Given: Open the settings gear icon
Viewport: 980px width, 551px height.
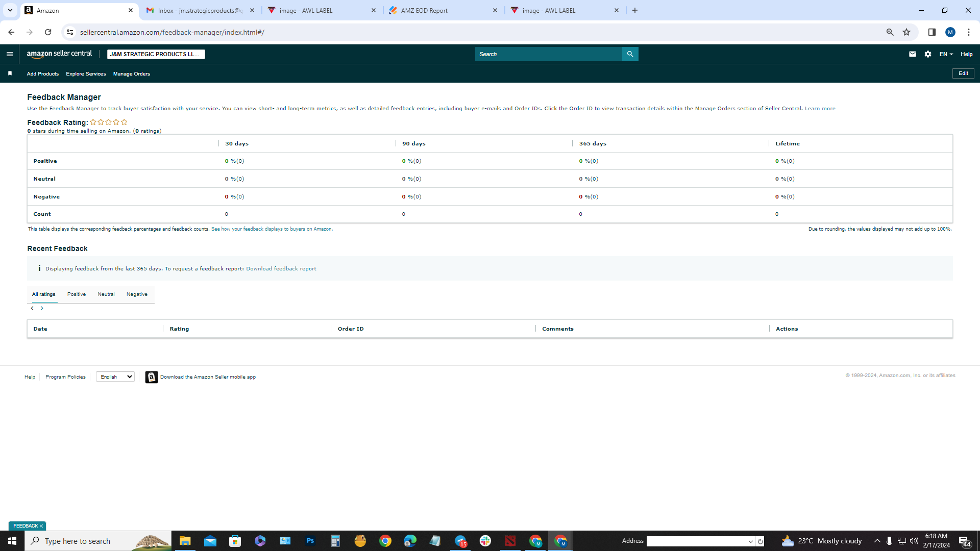Looking at the screenshot, I should tap(928, 54).
